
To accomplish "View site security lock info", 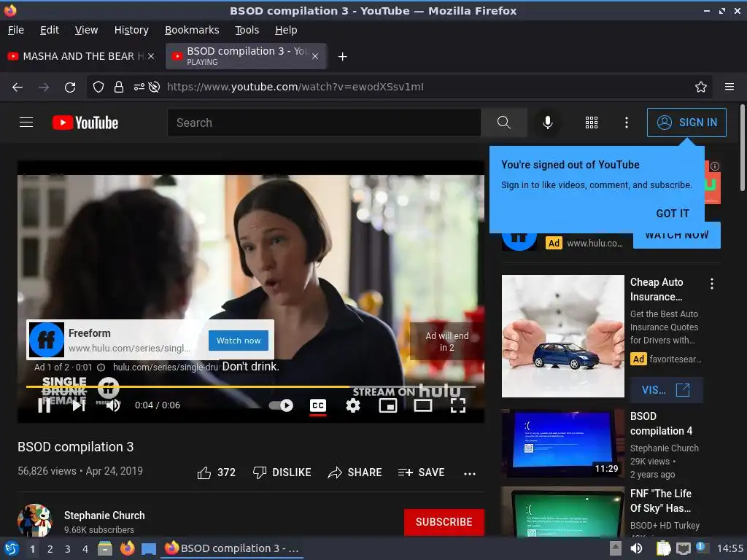I will [119, 87].
